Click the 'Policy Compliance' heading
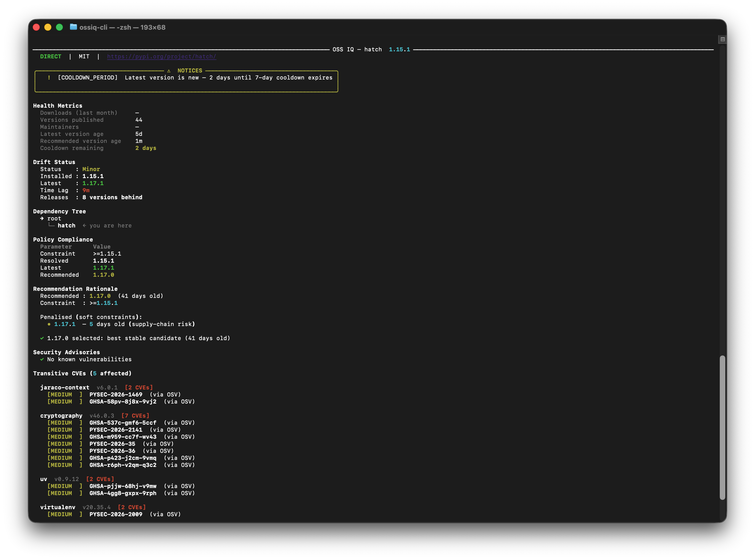The width and height of the screenshot is (755, 560). point(63,240)
